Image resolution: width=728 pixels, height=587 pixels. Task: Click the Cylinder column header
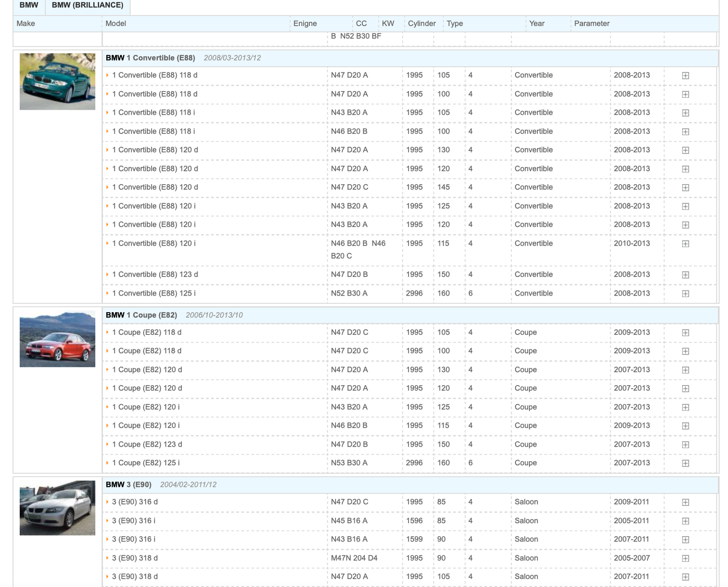(422, 24)
